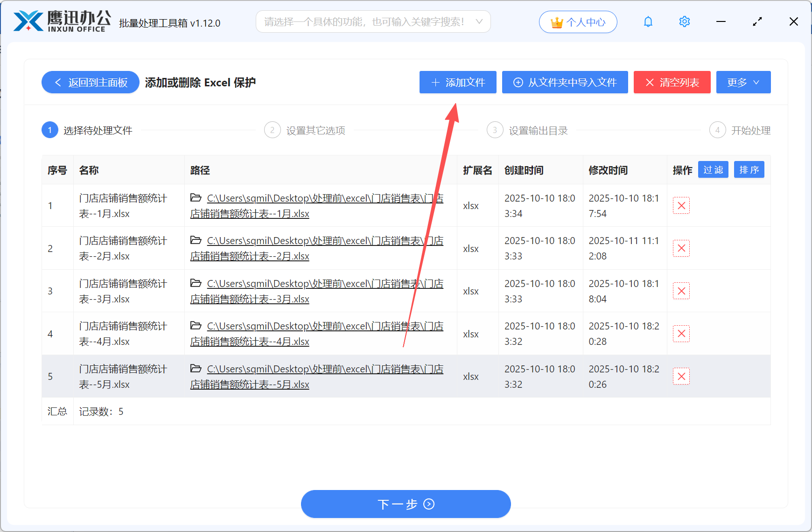812x532 pixels.
Task: Click 清空列表 to clear the list
Action: tap(672, 82)
